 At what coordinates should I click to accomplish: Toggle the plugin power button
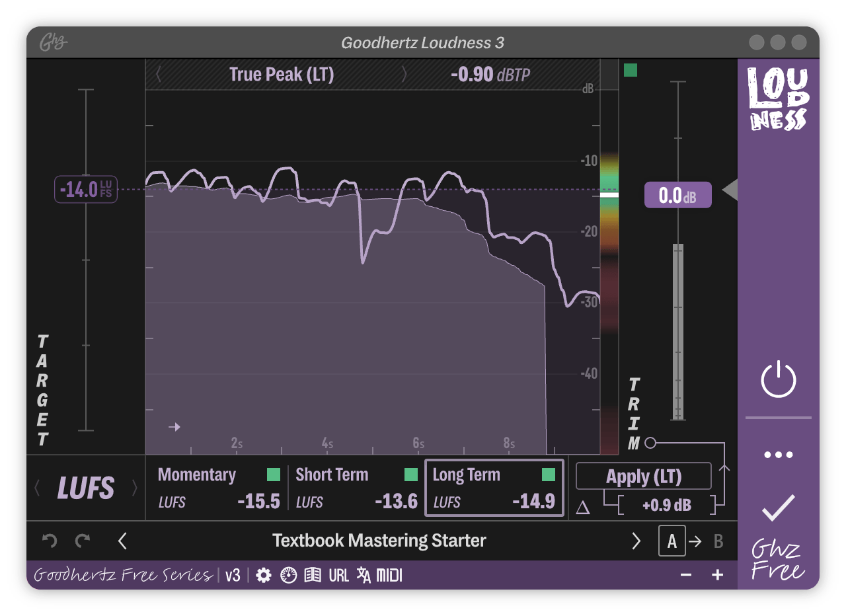(779, 379)
